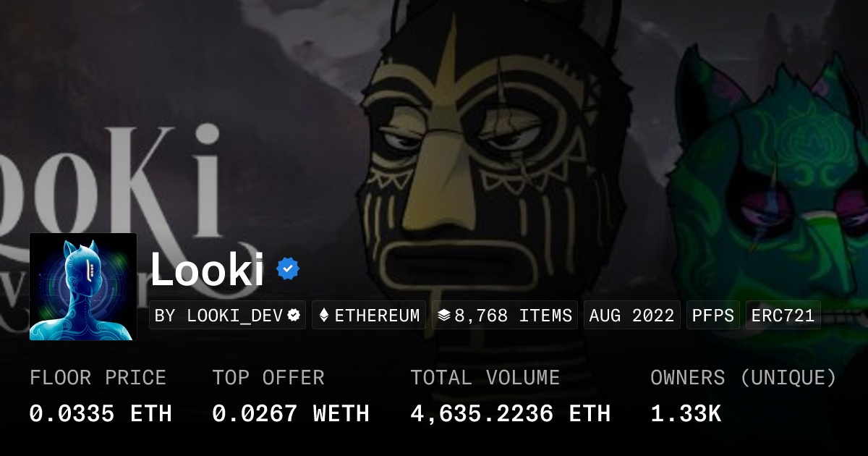Select the PFPS category tag
This screenshot has height=456, width=868.
713,316
